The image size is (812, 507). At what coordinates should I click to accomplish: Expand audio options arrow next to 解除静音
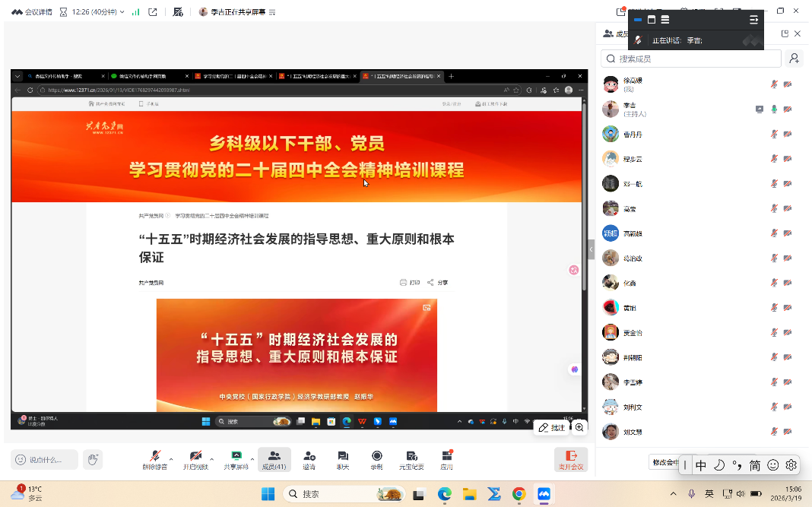(171, 459)
